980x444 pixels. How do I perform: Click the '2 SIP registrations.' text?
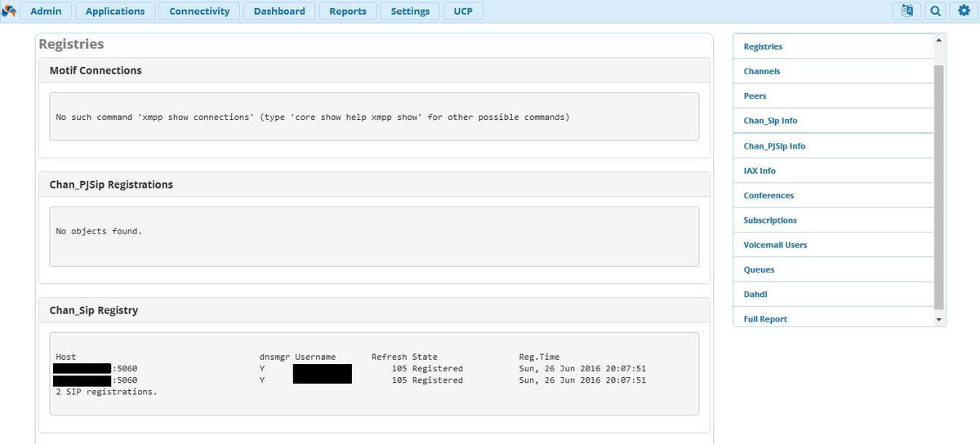coord(106,392)
